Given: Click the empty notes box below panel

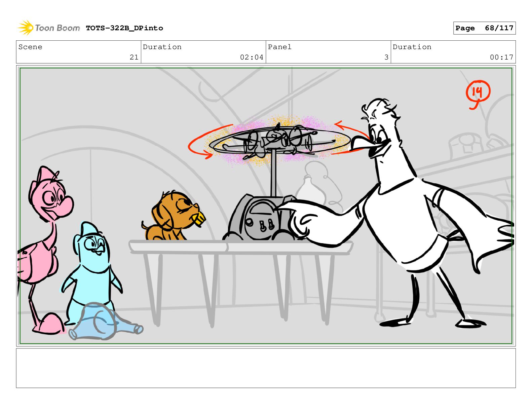Looking at the screenshot, I should [x=266, y=368].
